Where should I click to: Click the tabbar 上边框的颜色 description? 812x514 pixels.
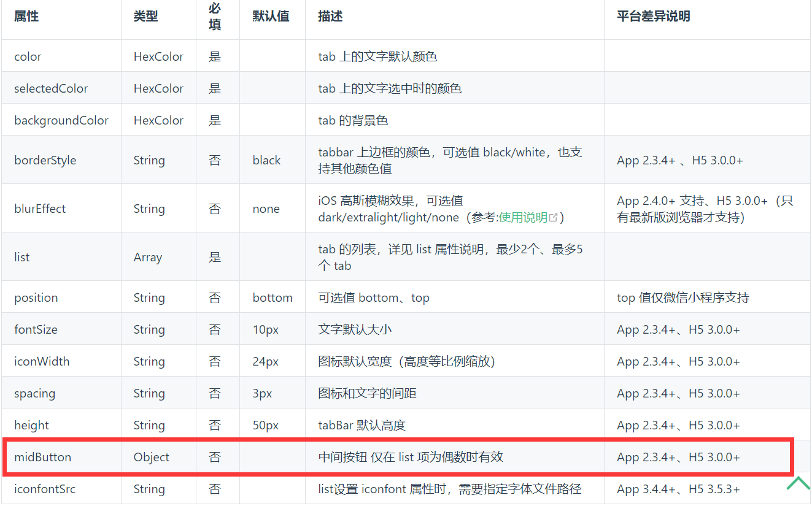tap(450, 160)
